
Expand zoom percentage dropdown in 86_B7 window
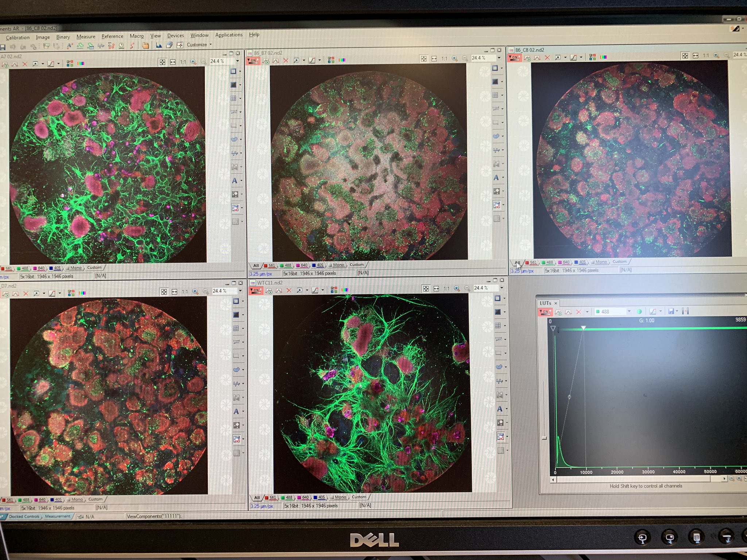[499, 58]
